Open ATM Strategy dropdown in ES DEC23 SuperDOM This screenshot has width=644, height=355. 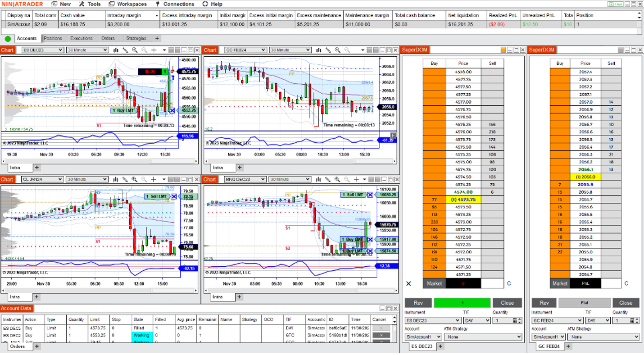483,337
